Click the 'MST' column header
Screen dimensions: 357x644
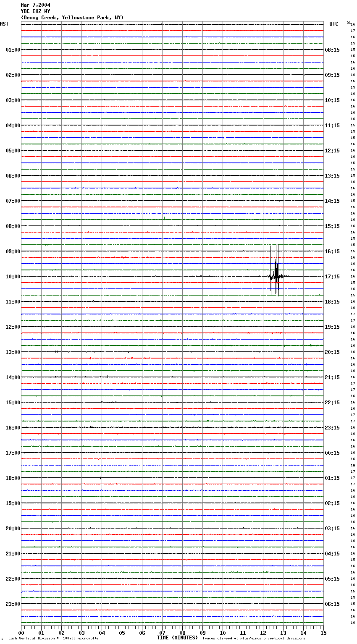pos(4,24)
